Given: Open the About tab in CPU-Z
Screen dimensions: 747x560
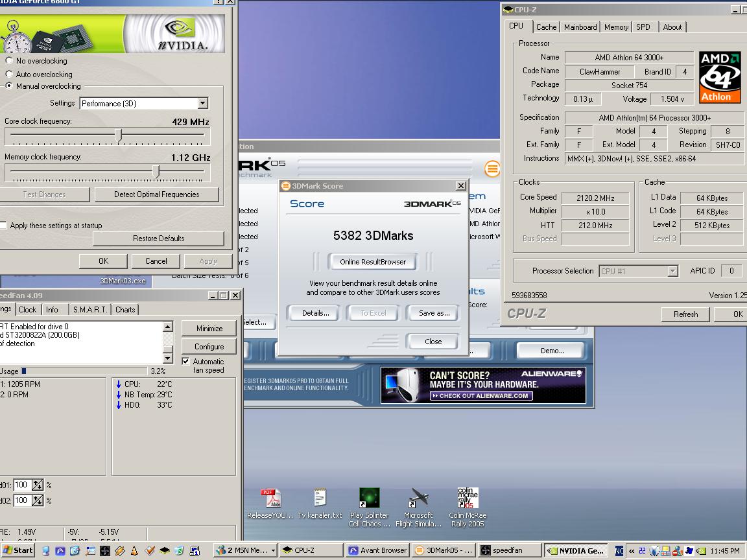Looking at the screenshot, I should pyautogui.click(x=672, y=27).
